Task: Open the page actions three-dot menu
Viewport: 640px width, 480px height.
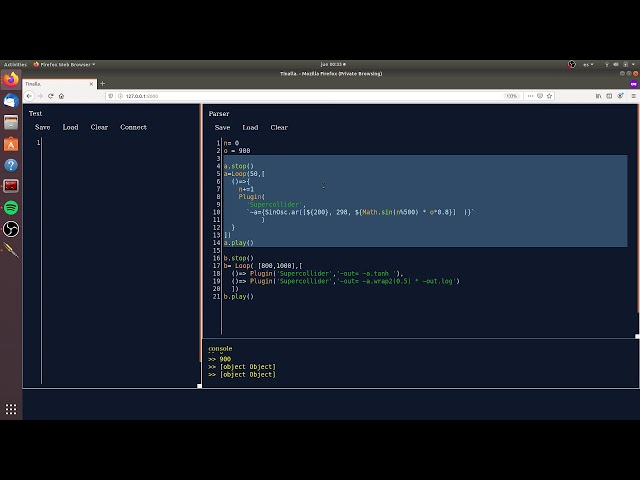Action: (530, 96)
